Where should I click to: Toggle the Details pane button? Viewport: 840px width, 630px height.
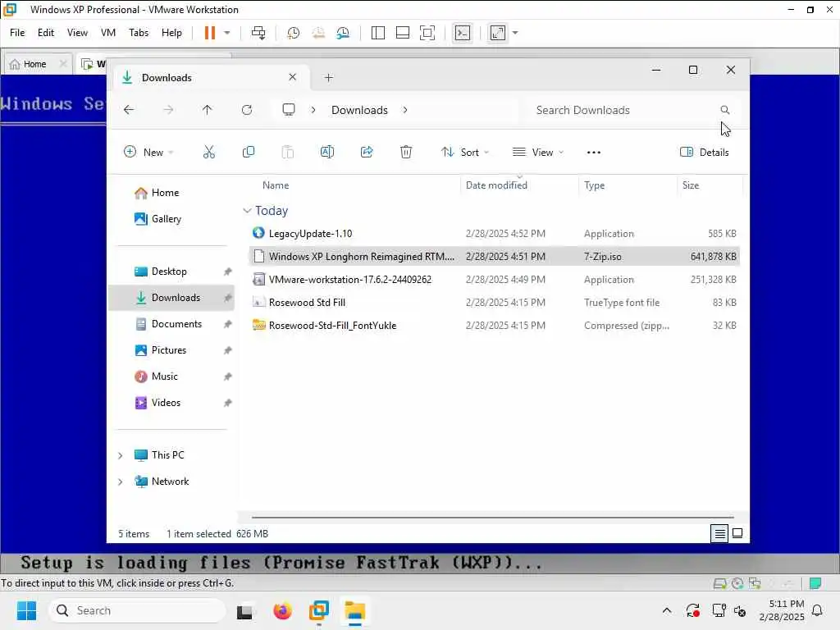tap(704, 152)
